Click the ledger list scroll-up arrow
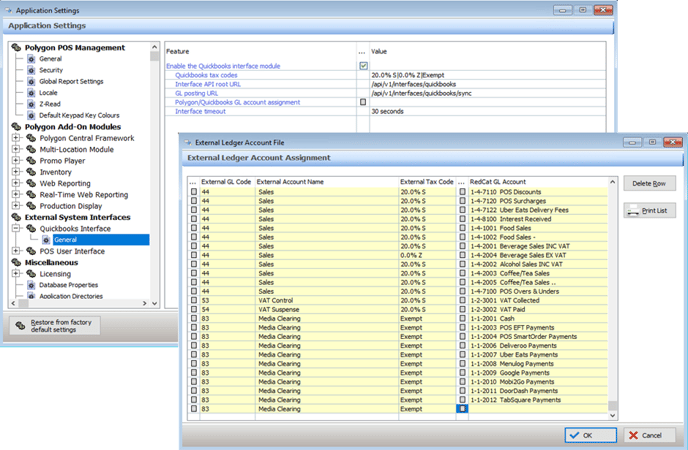 [x=613, y=182]
